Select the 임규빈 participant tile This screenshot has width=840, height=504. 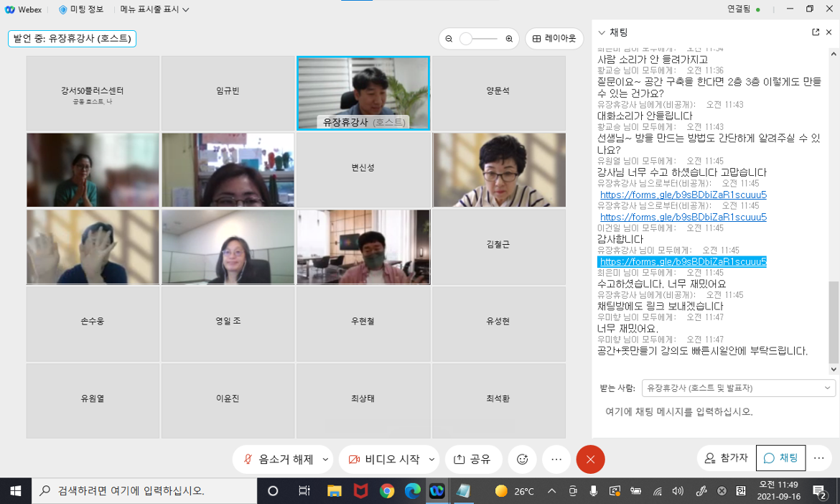pos(228,93)
